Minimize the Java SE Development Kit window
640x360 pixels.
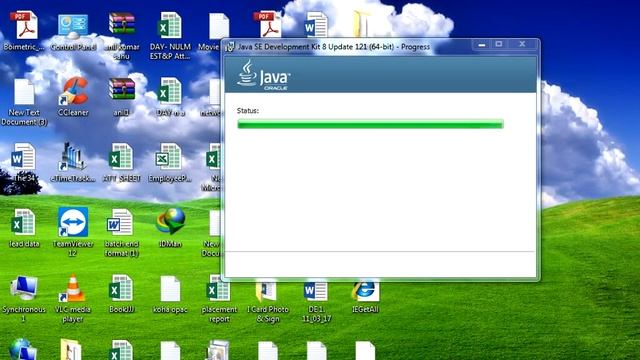pos(482,44)
